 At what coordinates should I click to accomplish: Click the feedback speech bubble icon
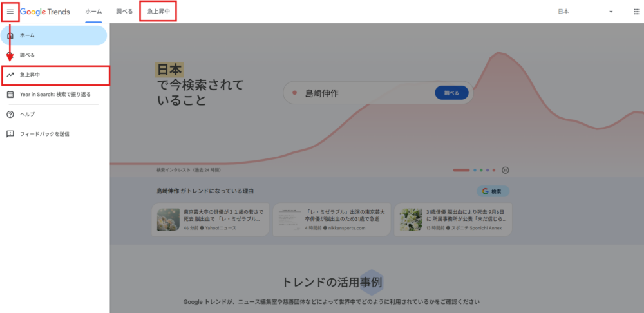[x=10, y=134]
